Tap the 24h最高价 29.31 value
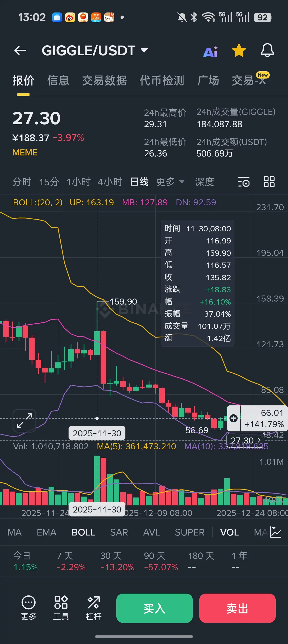The width and height of the screenshot is (288, 644). pos(155,124)
